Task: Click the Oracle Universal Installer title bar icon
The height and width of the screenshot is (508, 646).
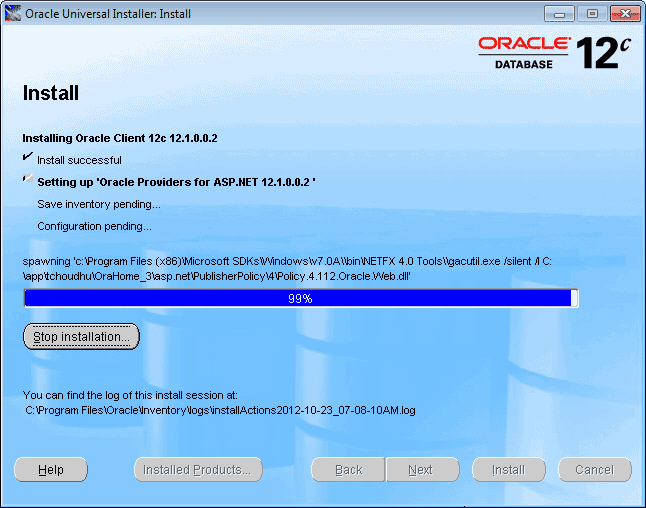Action: [13, 13]
